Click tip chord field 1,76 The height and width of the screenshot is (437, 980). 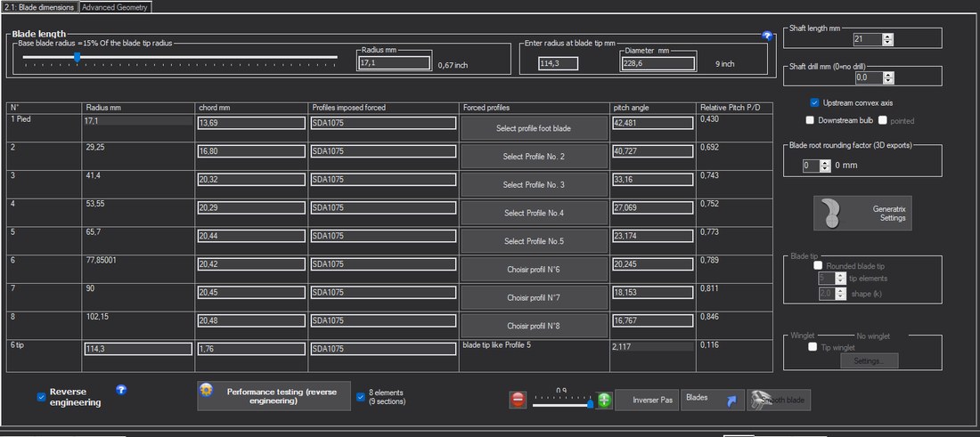point(252,349)
